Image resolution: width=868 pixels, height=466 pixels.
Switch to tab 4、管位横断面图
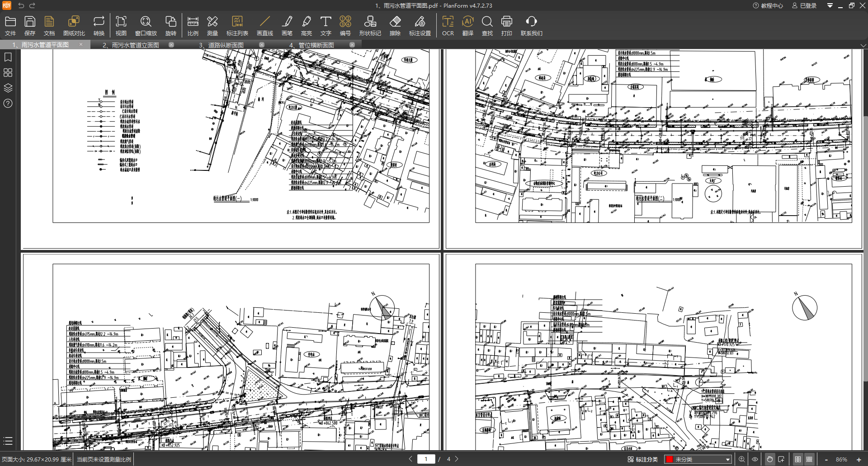click(x=311, y=45)
